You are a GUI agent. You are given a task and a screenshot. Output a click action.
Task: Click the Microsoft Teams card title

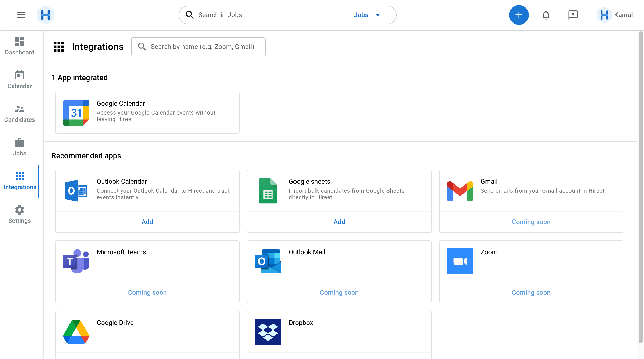click(x=121, y=252)
